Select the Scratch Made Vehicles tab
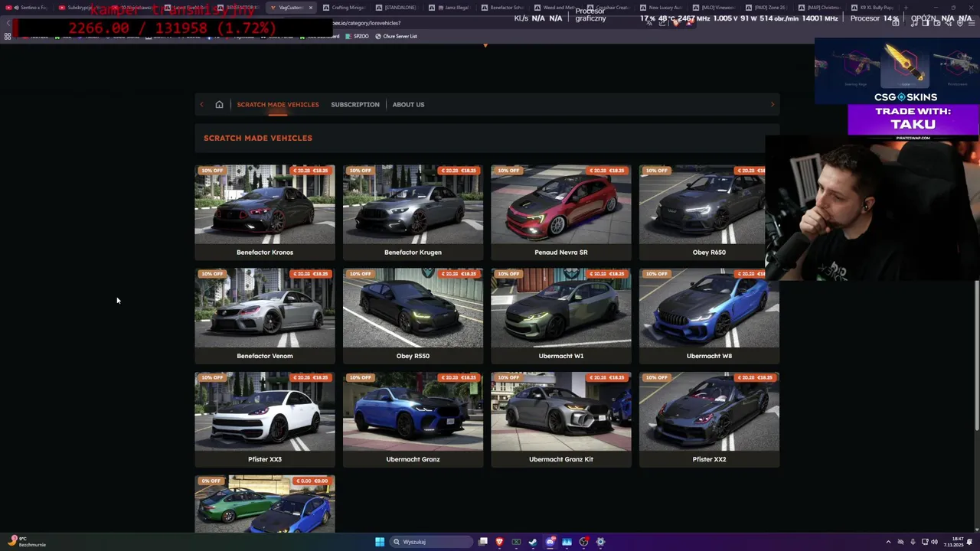This screenshot has height=551, width=980. (x=278, y=104)
